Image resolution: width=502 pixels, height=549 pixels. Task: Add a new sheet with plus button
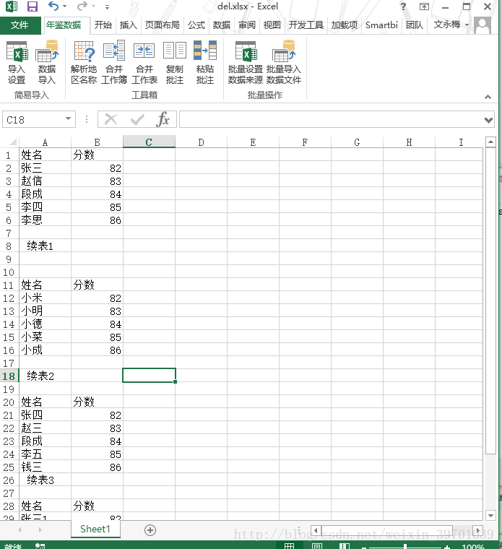(150, 530)
